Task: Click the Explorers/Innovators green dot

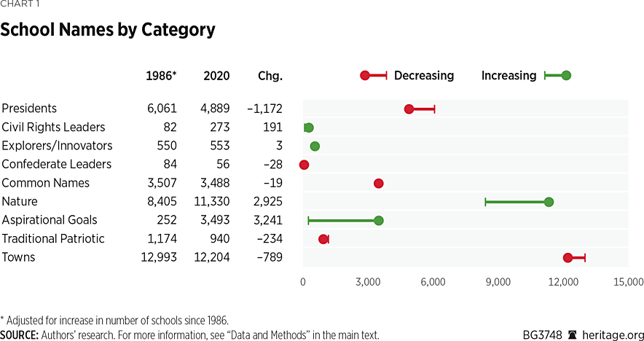Action: point(315,146)
